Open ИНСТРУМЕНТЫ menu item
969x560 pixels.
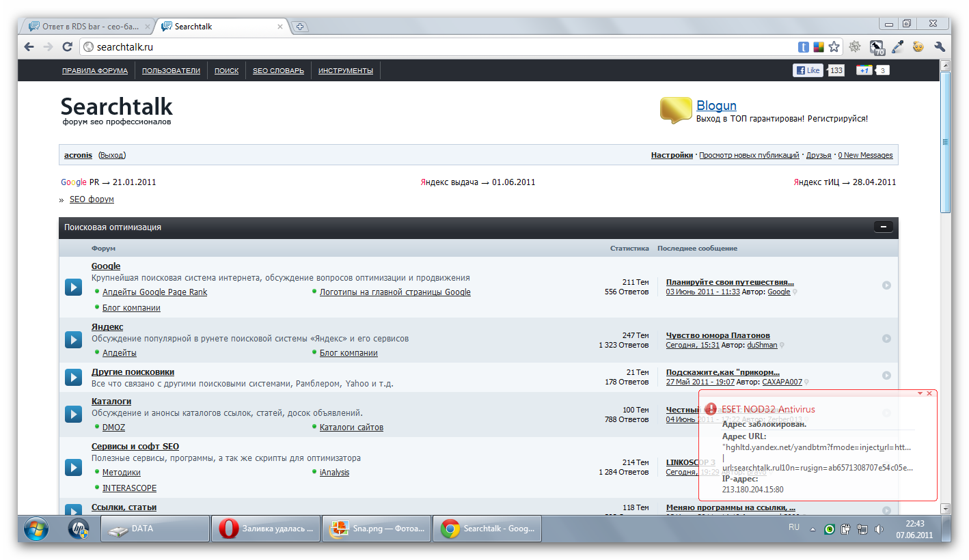[346, 70]
